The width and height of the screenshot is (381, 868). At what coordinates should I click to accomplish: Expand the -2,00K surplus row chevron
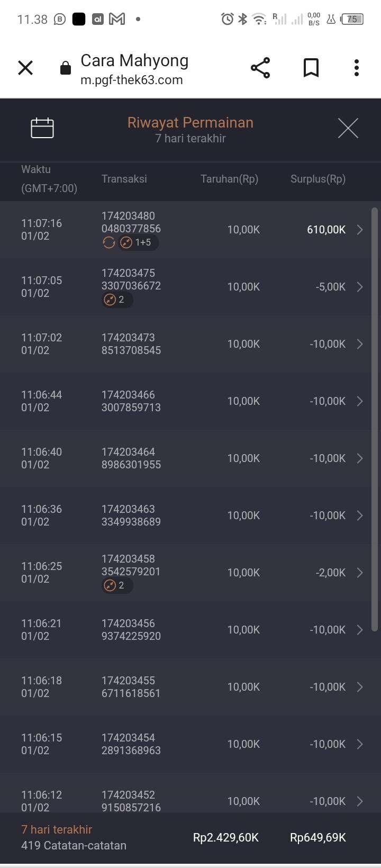pos(360,573)
